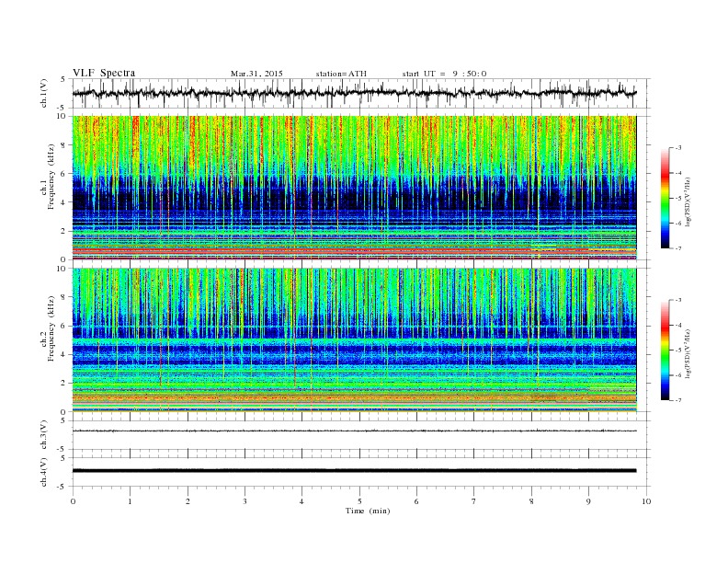Click tick label "5" on the Time axis

coord(359,501)
